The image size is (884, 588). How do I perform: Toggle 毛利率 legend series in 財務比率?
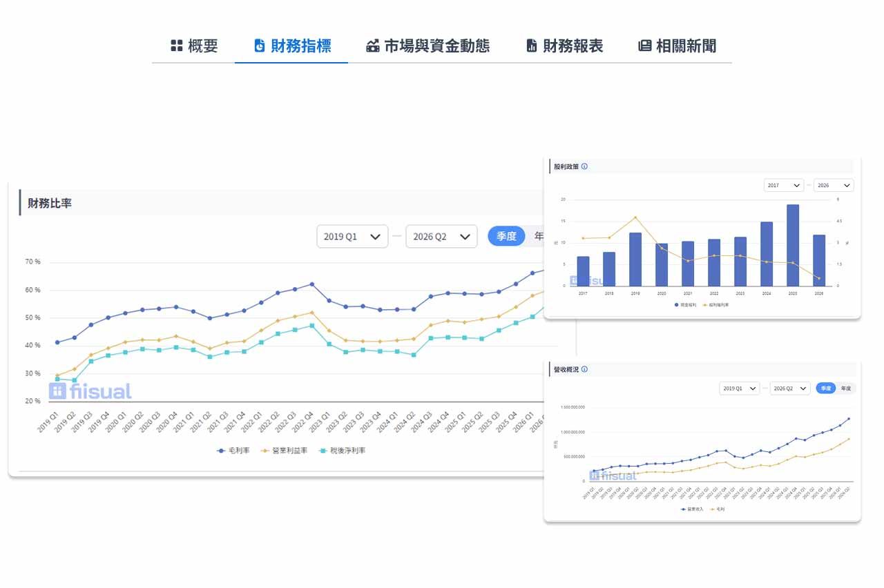[232, 451]
